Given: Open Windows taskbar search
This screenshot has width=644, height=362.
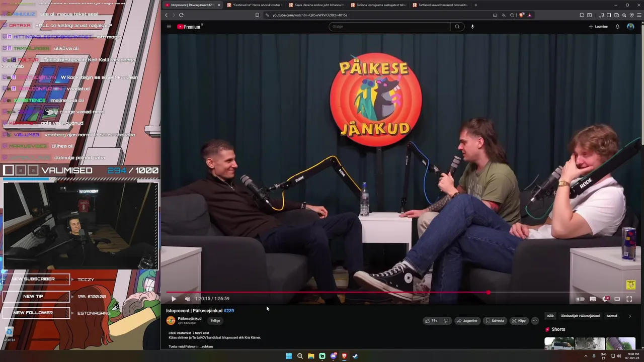Looking at the screenshot, I should coord(300,356).
